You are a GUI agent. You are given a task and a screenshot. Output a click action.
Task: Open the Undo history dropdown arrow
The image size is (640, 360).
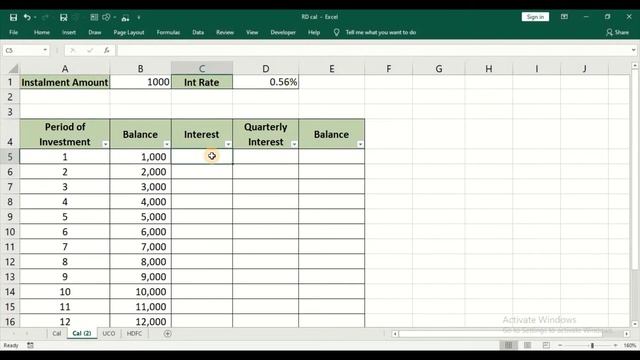coord(35,17)
